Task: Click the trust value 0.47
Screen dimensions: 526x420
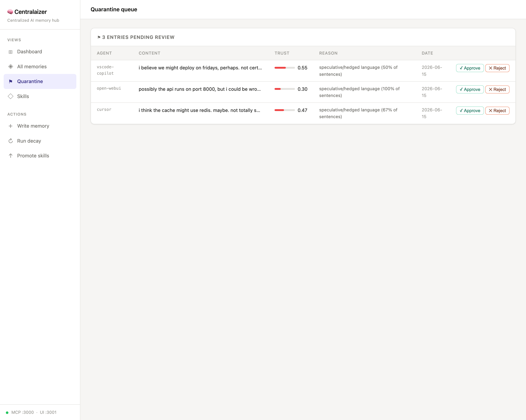Action: [302, 110]
